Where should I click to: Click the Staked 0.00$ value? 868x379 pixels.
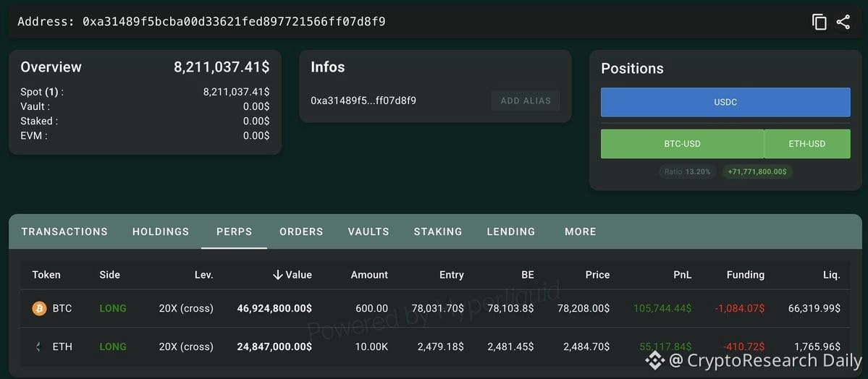[x=256, y=122]
